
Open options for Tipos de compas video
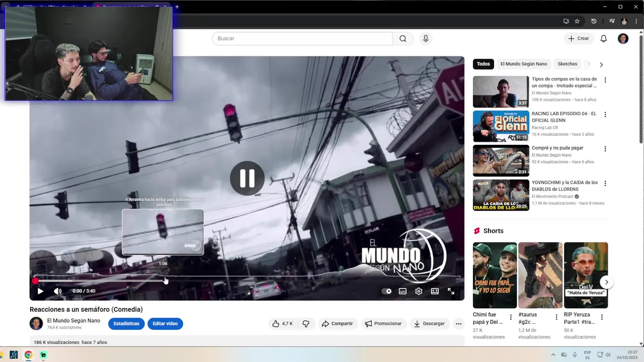[605, 80]
